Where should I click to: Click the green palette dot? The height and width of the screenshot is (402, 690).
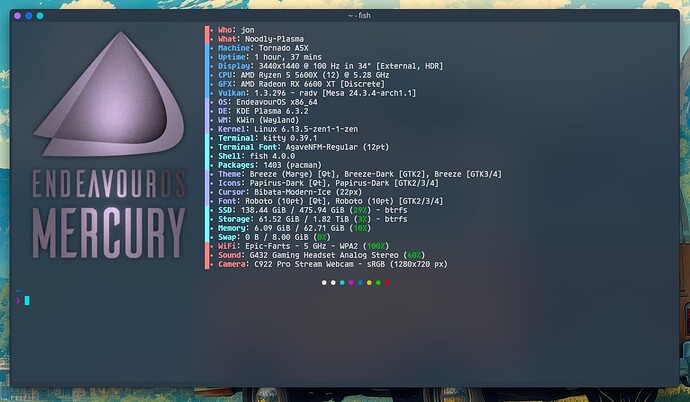click(x=378, y=283)
